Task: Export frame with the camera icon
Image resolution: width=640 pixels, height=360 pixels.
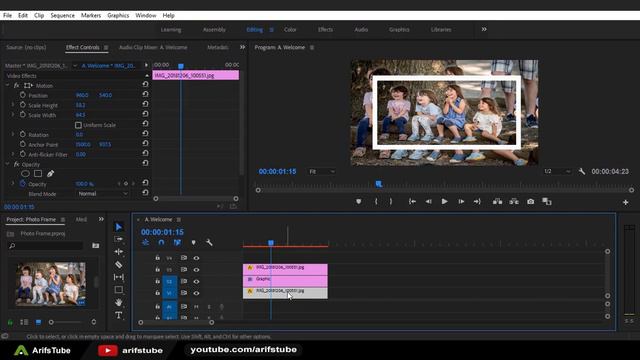Action: [530, 202]
